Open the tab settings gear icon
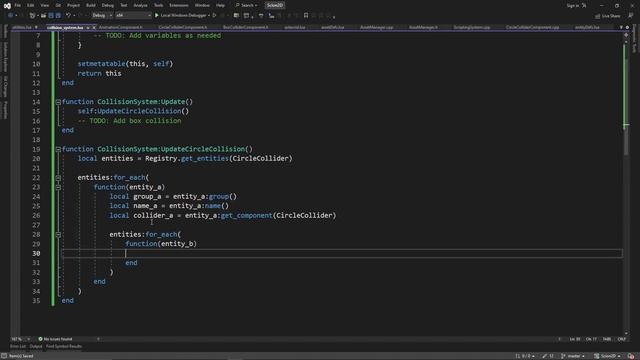 [627, 27]
